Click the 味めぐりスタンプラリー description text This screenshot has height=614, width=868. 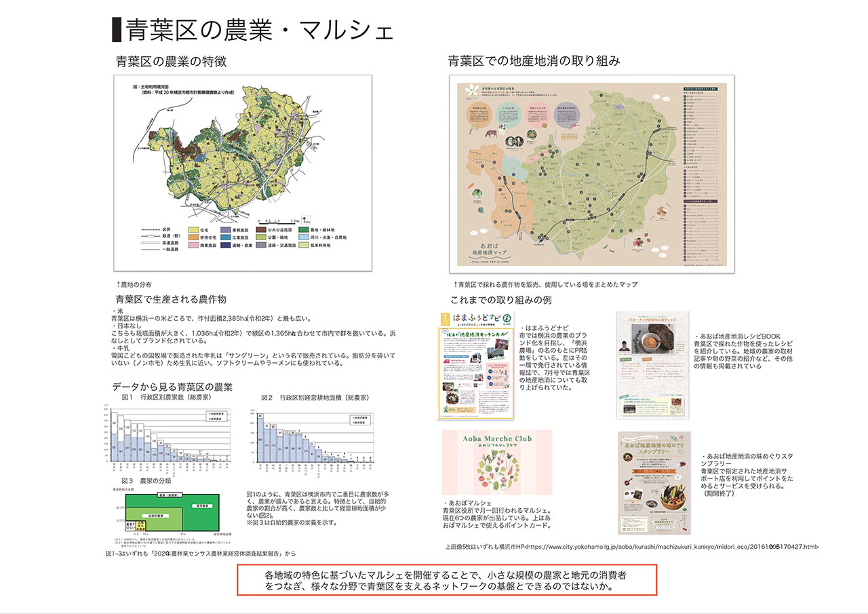click(x=747, y=476)
